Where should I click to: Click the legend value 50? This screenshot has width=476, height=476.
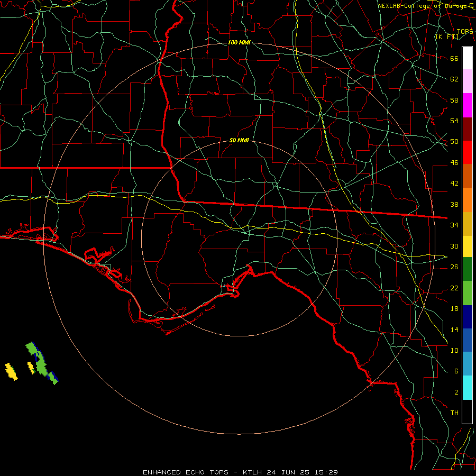[454, 142]
